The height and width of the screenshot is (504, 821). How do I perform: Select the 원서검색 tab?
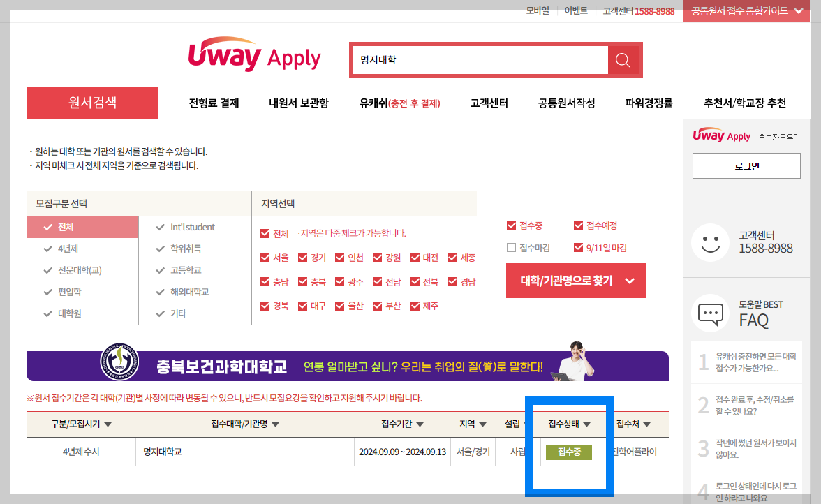coord(92,103)
